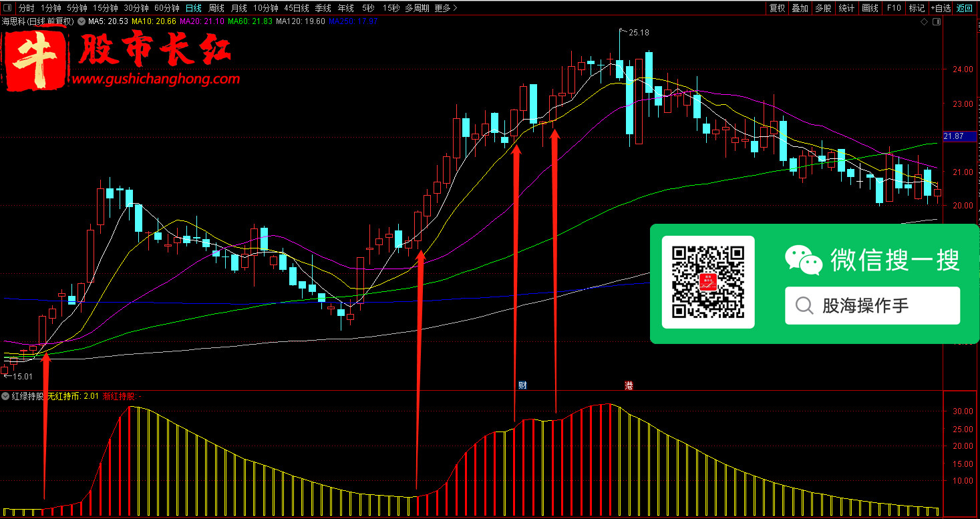
Task: Open the 多股 multi-stock view
Action: point(822,8)
